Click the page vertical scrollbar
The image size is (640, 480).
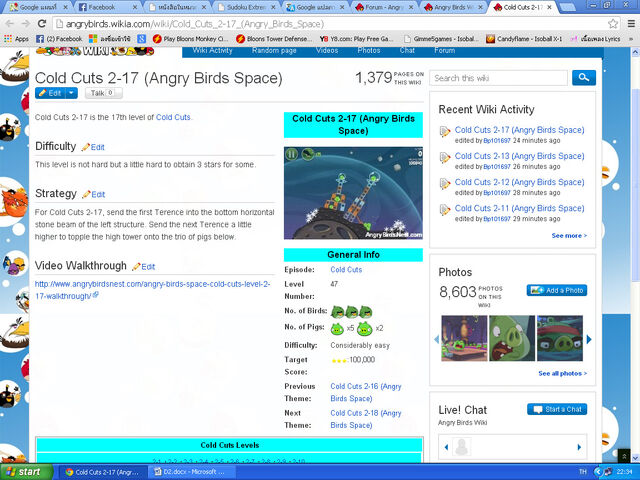pos(636,184)
